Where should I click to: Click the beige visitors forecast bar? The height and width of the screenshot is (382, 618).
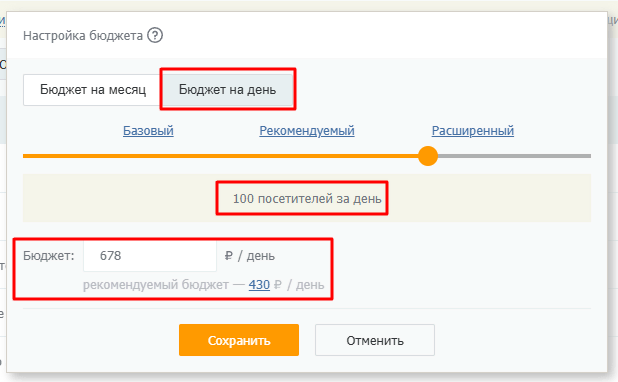point(307,198)
